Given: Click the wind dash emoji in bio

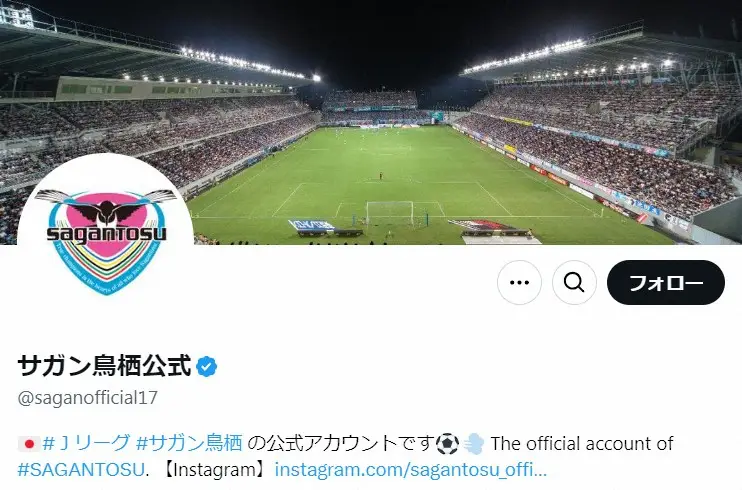Looking at the screenshot, I should click(x=473, y=444).
